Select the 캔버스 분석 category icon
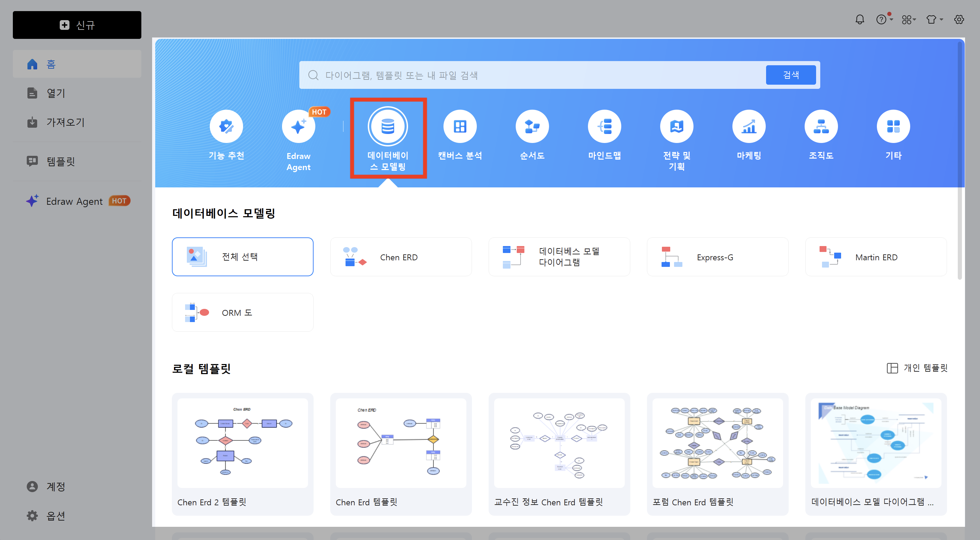The height and width of the screenshot is (540, 980). point(459,126)
